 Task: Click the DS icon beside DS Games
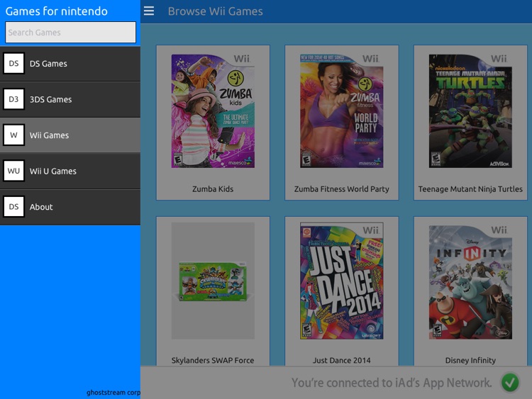pyautogui.click(x=13, y=63)
